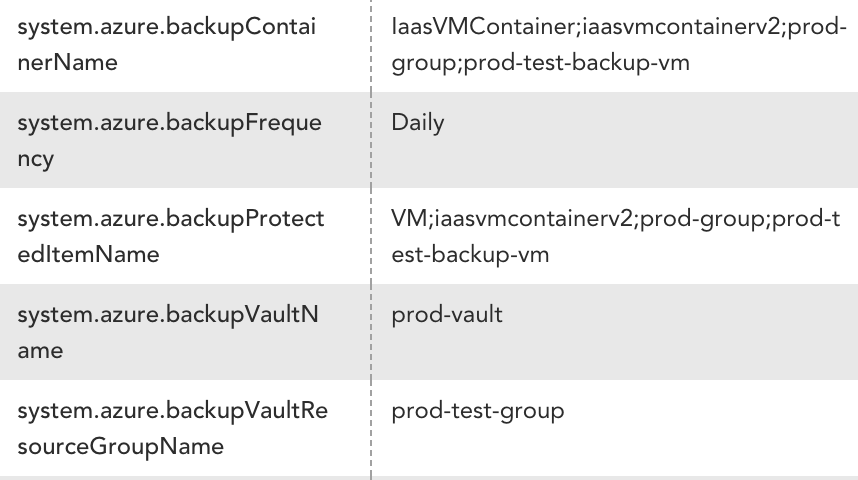The image size is (858, 480).
Task: Click the 'ame' wrapped text line
Action: pyautogui.click(x=40, y=351)
